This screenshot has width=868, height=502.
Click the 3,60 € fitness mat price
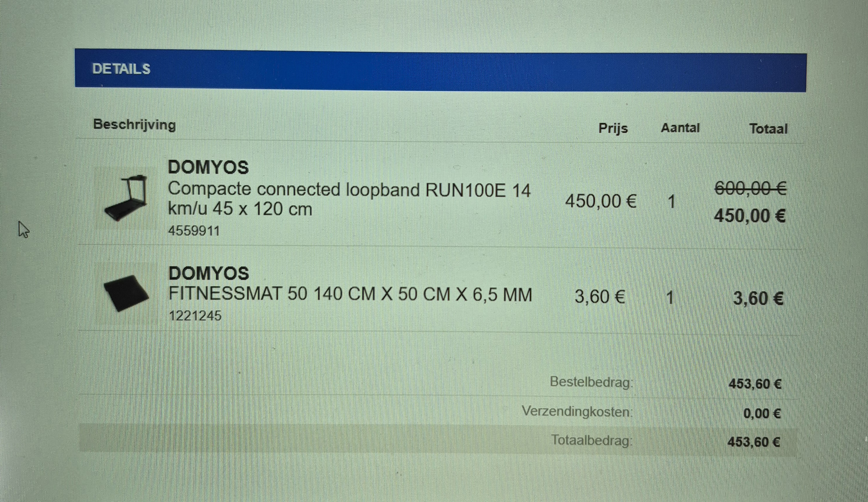[600, 296]
